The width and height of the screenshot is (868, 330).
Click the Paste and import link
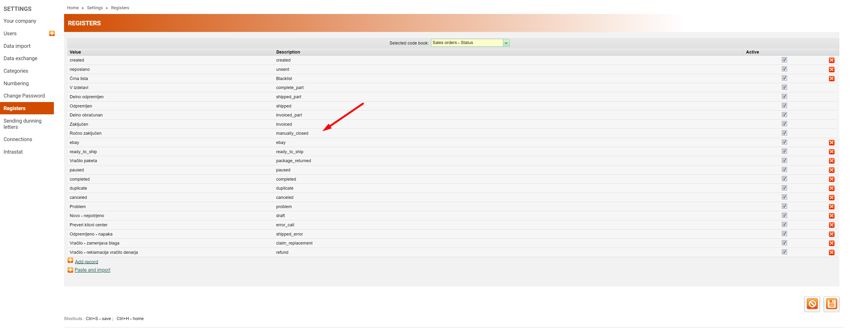[x=92, y=270]
